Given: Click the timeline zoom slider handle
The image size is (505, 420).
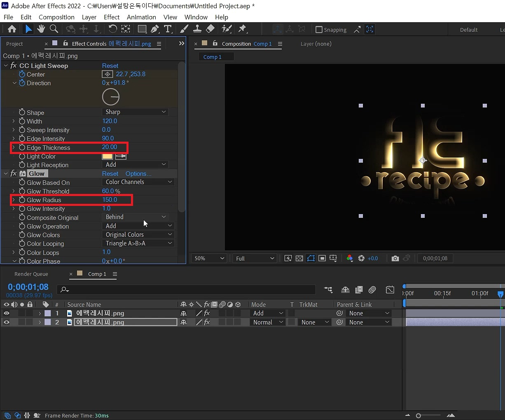Looking at the screenshot, I should tap(418, 416).
